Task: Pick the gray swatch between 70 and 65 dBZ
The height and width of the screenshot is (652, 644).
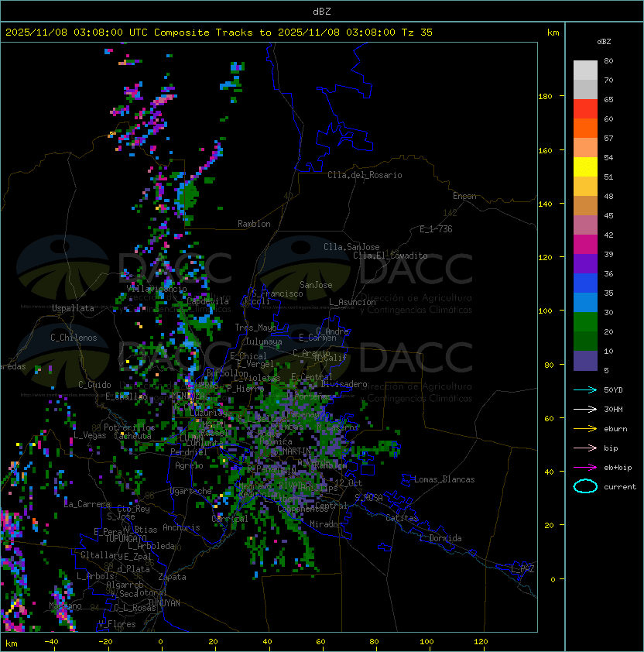Action: pyautogui.click(x=585, y=89)
